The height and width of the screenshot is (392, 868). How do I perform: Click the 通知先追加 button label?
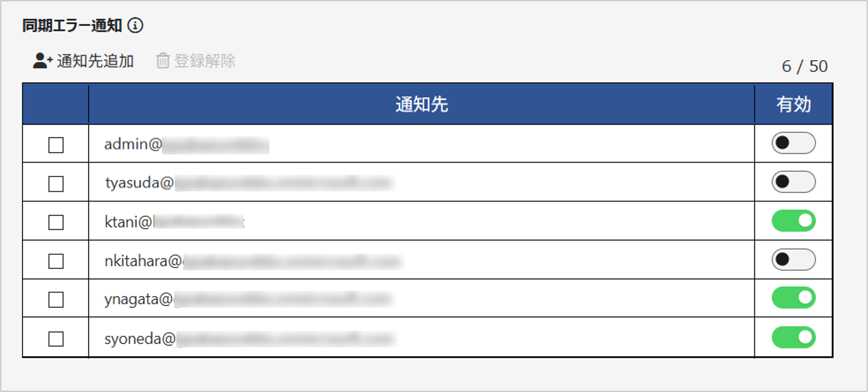(95, 61)
